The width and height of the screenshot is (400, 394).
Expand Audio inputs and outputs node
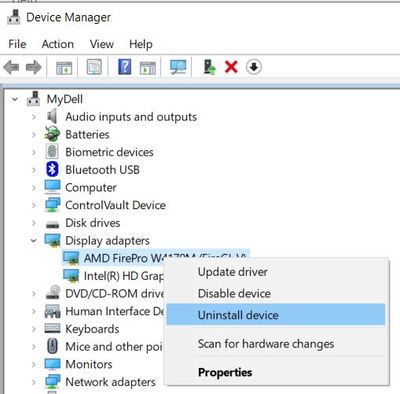[x=34, y=117]
